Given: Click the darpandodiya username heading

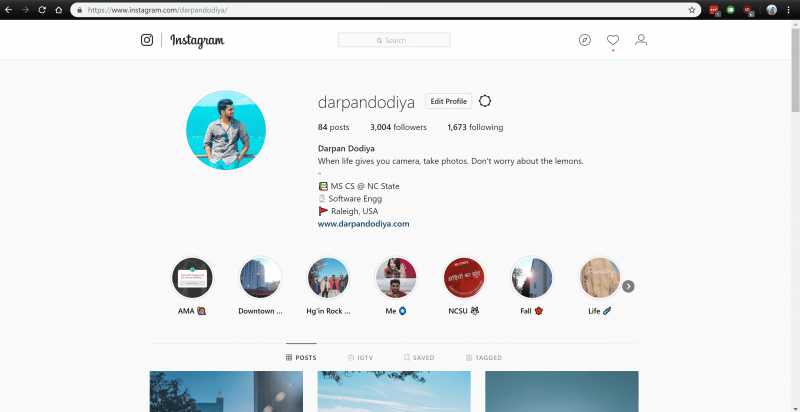Looking at the screenshot, I should (366, 102).
